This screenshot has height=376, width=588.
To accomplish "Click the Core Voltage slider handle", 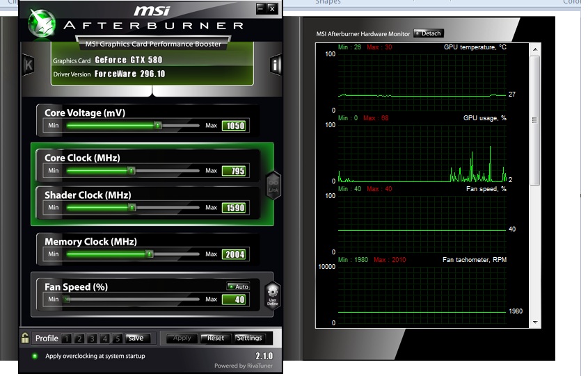I will 158,126.
